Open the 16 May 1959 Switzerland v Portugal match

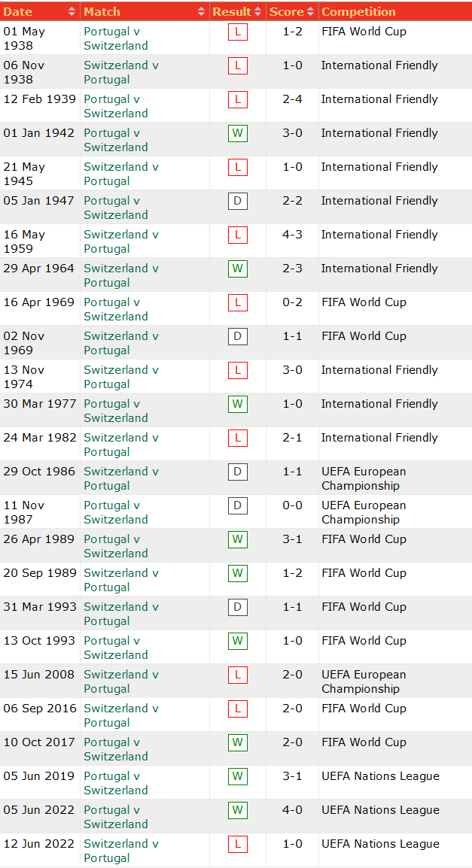click(120, 241)
